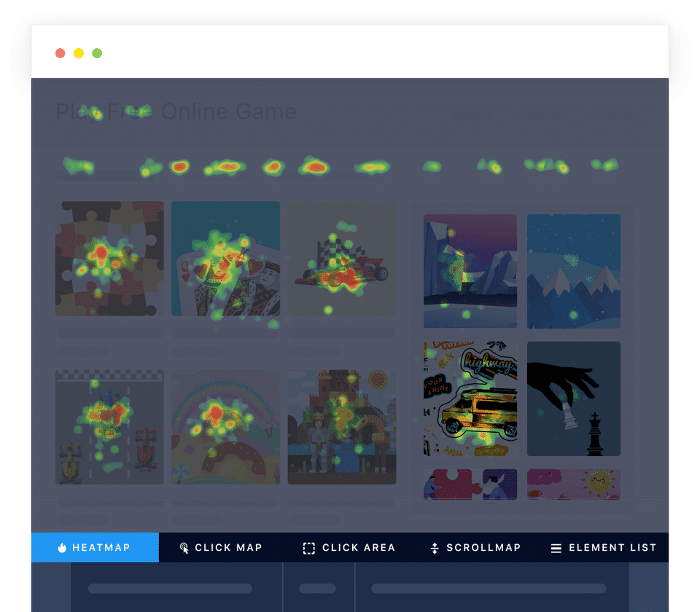The height and width of the screenshot is (612, 700).
Task: Click the vertical arrows Scrollmap icon
Action: click(x=435, y=548)
